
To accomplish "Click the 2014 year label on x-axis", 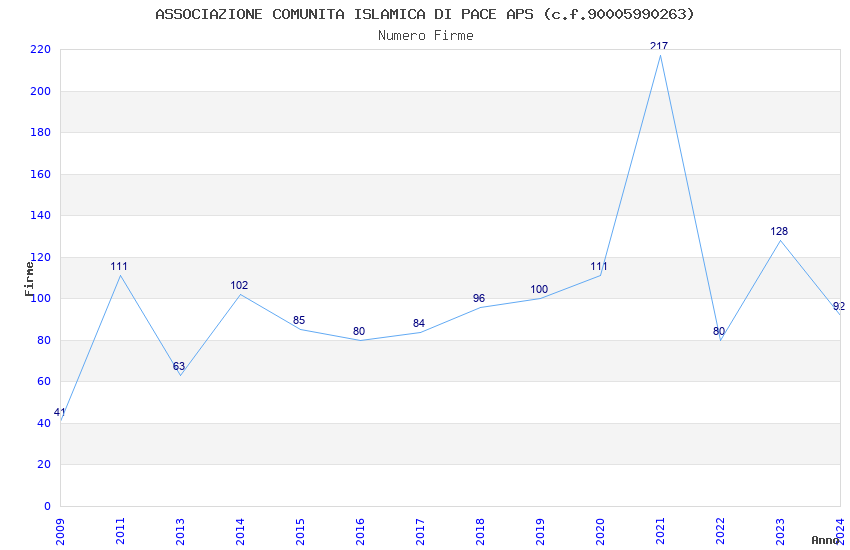I will tap(240, 532).
